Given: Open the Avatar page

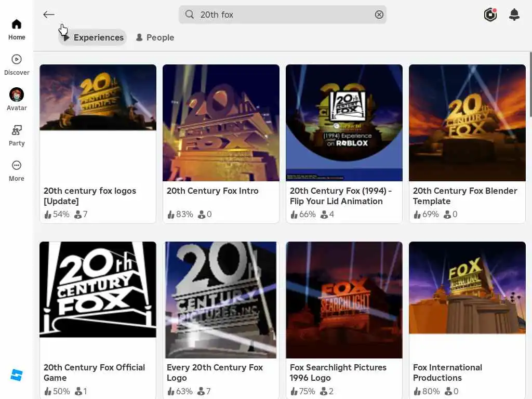Looking at the screenshot, I should (17, 99).
